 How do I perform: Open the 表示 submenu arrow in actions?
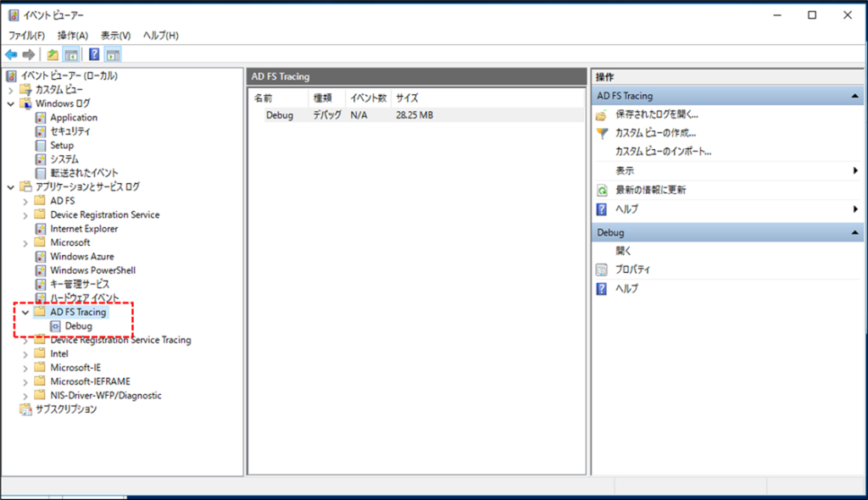[x=855, y=170]
